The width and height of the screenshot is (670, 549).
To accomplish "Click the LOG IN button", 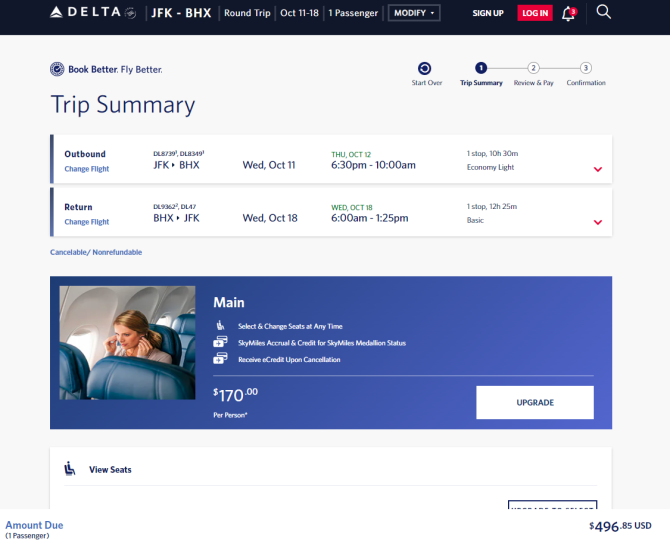I will tap(535, 13).
